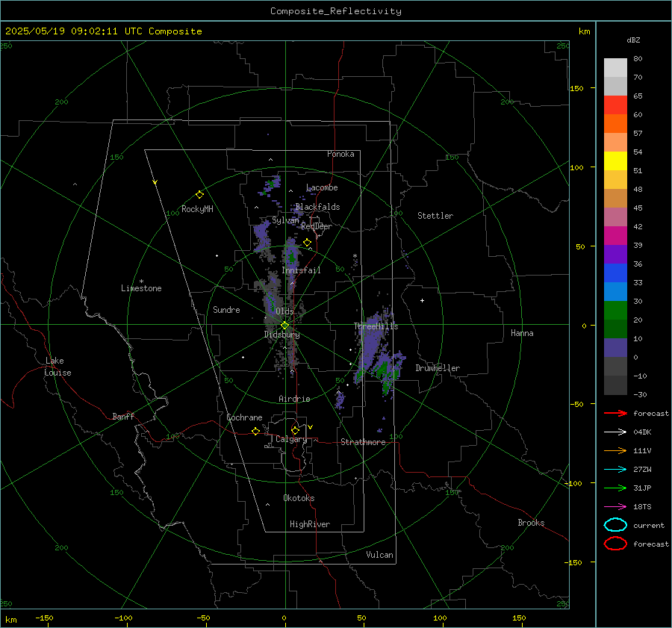This screenshot has width=672, height=628.
Task: Click the red forecast ellipse icon
Action: pos(615,544)
